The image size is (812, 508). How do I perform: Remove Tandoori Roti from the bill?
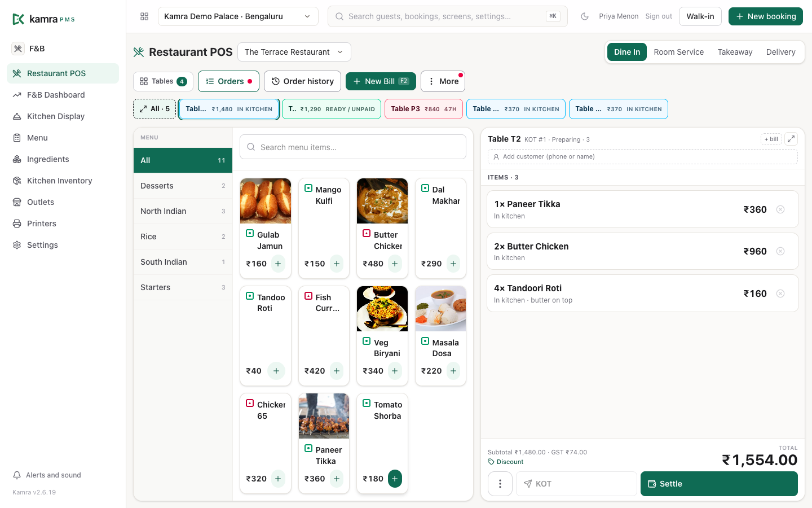click(780, 294)
